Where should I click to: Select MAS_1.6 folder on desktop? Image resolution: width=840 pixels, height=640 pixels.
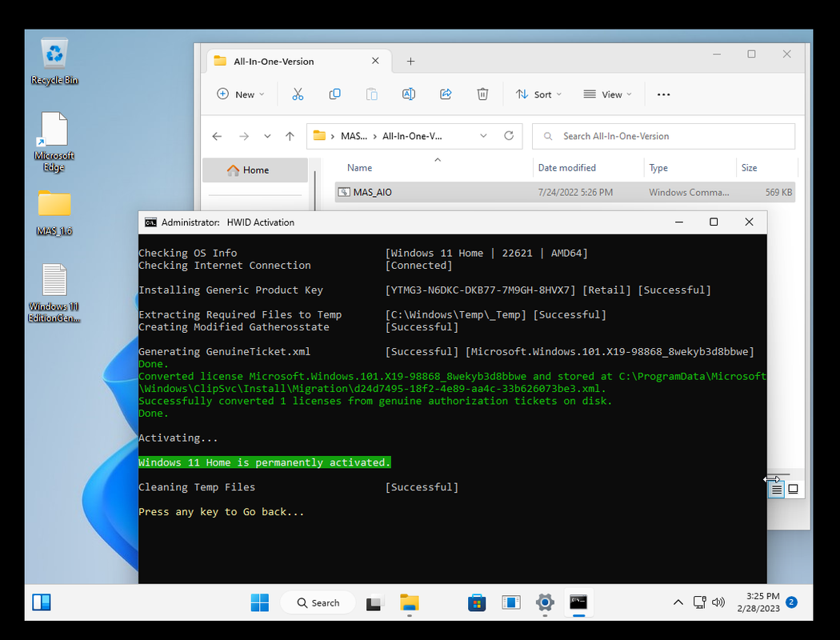(54, 213)
